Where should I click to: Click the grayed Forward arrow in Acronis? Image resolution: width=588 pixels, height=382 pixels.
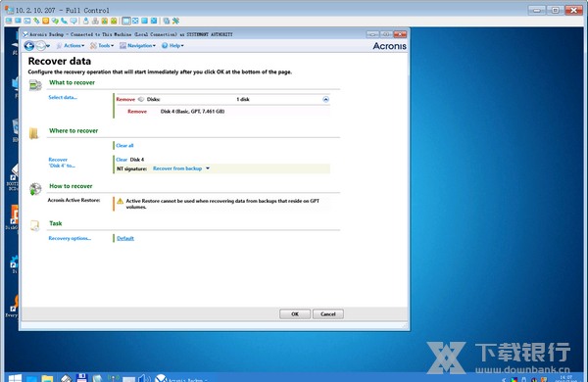click(40, 46)
